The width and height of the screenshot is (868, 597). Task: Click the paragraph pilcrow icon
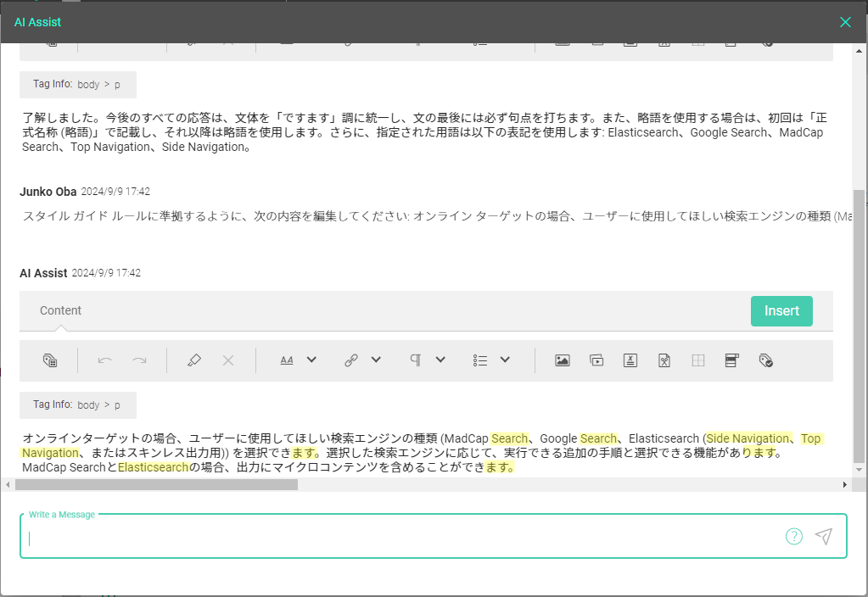coord(416,360)
